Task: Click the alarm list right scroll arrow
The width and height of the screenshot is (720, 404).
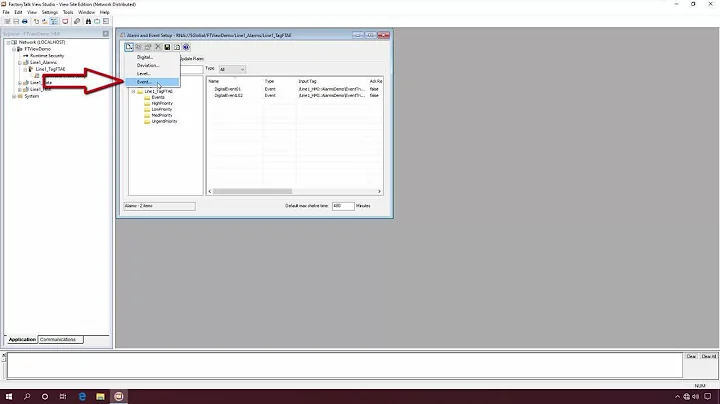Action: pyautogui.click(x=379, y=191)
